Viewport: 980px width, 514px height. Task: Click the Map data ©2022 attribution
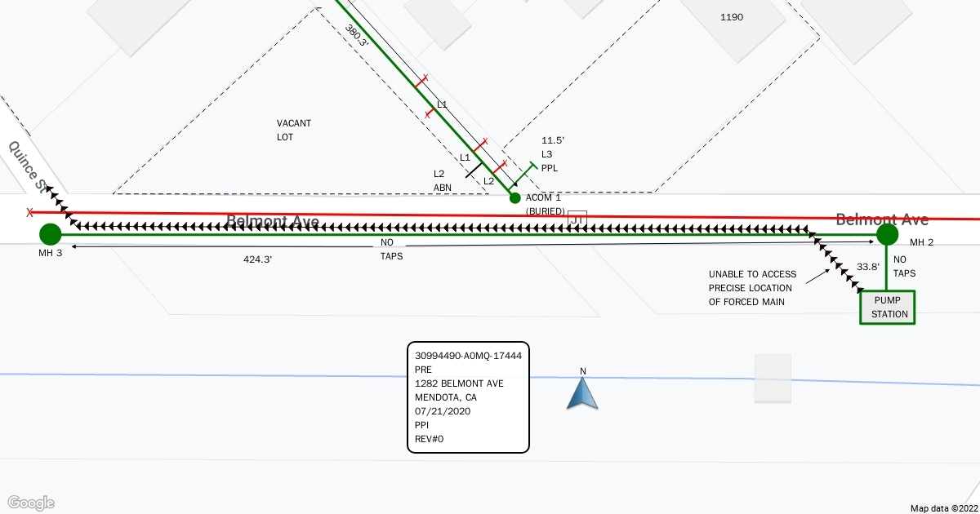[x=943, y=507]
